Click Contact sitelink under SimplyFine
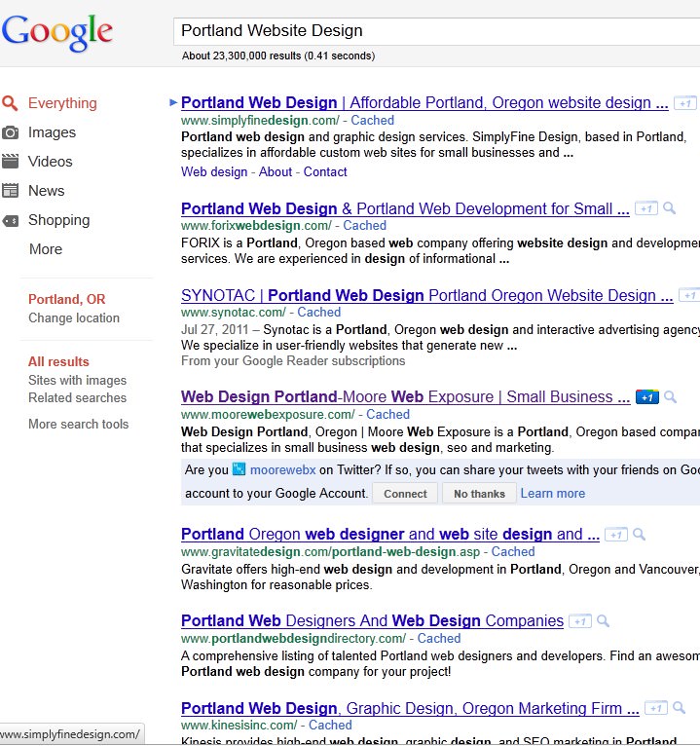This screenshot has height=746, width=700. 325,171
